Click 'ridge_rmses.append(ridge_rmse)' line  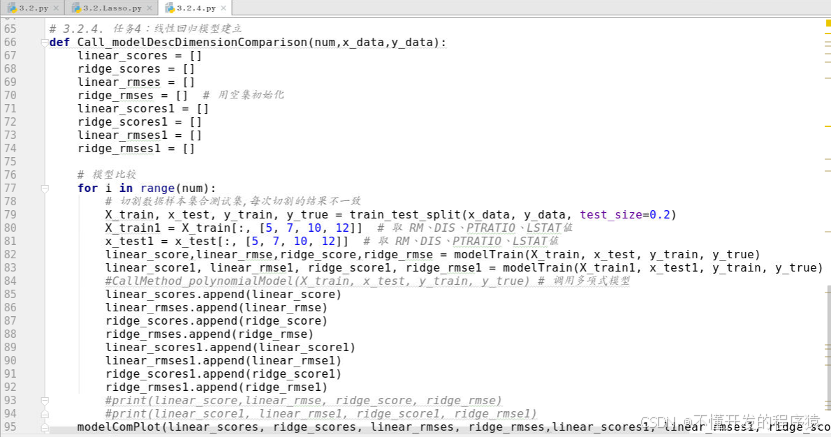(210, 334)
